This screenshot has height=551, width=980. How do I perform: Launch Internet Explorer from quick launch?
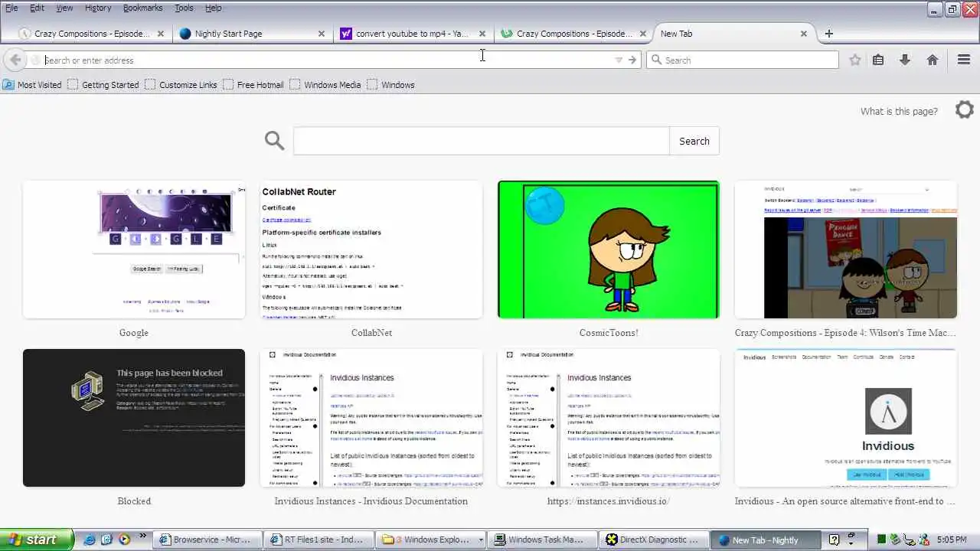pos(90,540)
